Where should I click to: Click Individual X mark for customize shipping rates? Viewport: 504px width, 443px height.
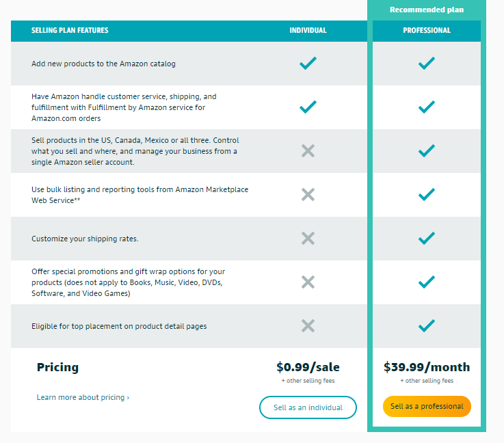click(308, 239)
